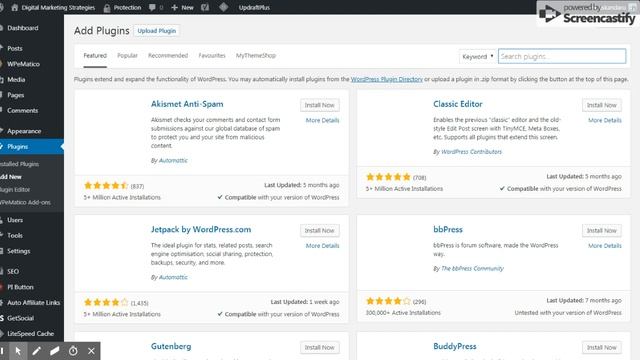Open the comments bubble icon in admin bar
The height and width of the screenshot is (360, 640).
point(152,7)
